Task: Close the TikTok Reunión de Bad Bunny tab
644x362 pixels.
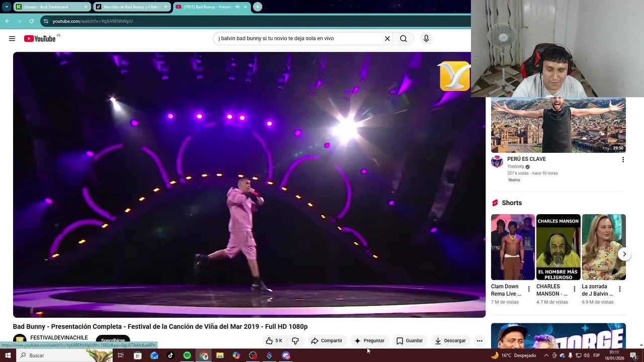Action: click(x=166, y=7)
